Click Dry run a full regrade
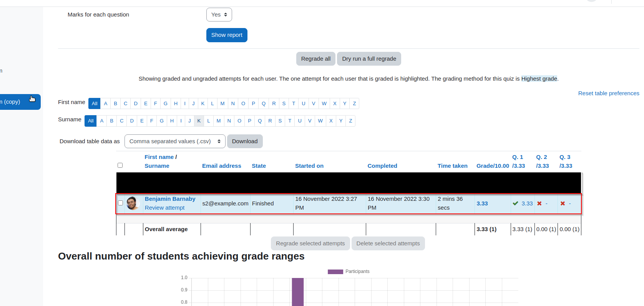The height and width of the screenshot is (306, 644). coord(369,59)
